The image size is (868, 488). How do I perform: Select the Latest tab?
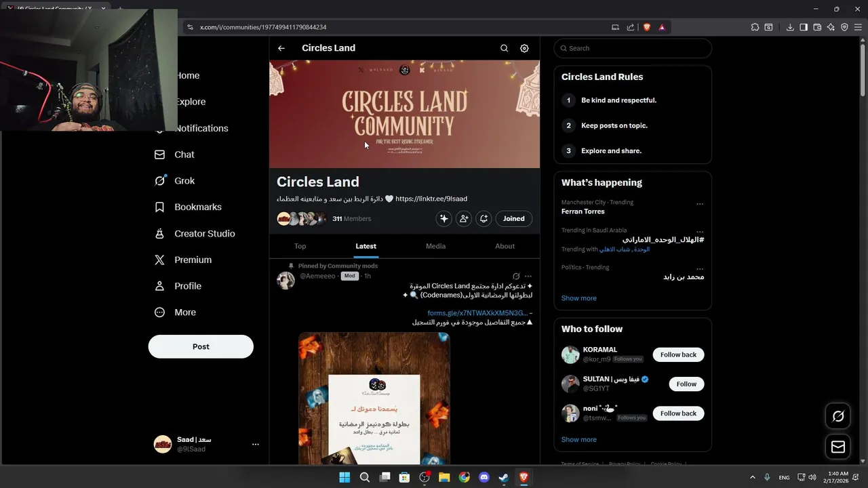point(366,246)
